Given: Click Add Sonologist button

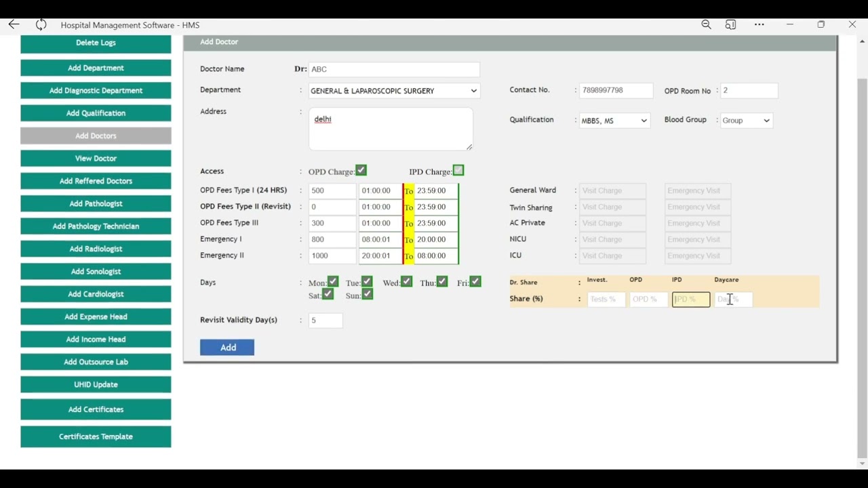Looking at the screenshot, I should [96, 271].
